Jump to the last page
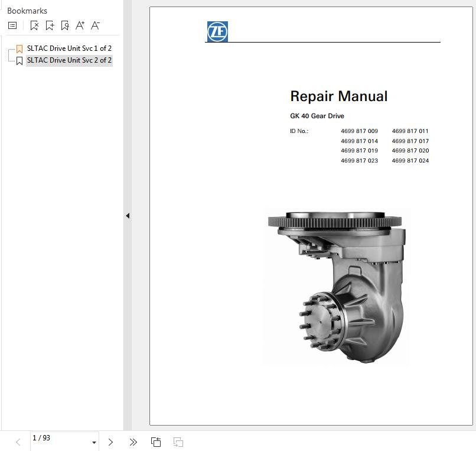The width and height of the screenshot is (476, 451). tap(133, 442)
